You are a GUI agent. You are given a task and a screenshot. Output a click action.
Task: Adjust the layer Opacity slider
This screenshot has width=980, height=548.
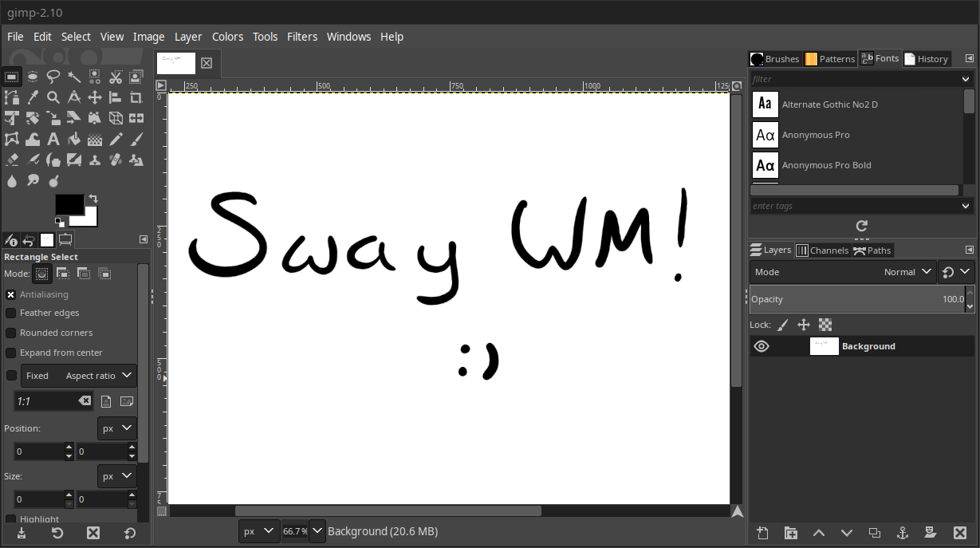tap(857, 299)
